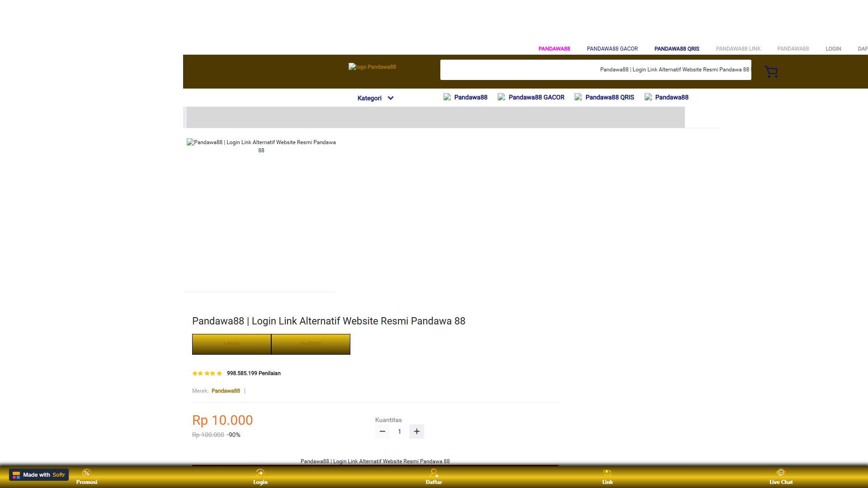
Task: Expand the Kategori dropdown
Action: click(x=375, y=98)
